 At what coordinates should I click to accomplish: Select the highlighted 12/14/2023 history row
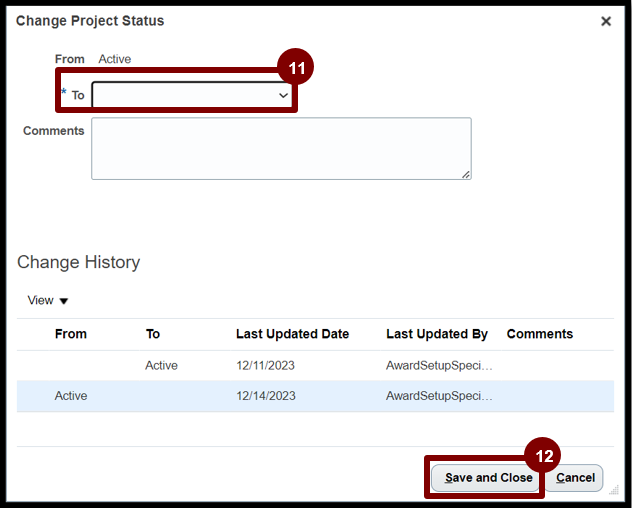[x=315, y=396]
